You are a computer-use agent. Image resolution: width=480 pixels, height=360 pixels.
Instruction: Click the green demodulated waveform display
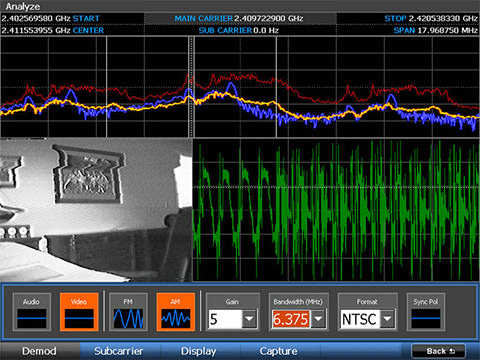tap(336, 210)
